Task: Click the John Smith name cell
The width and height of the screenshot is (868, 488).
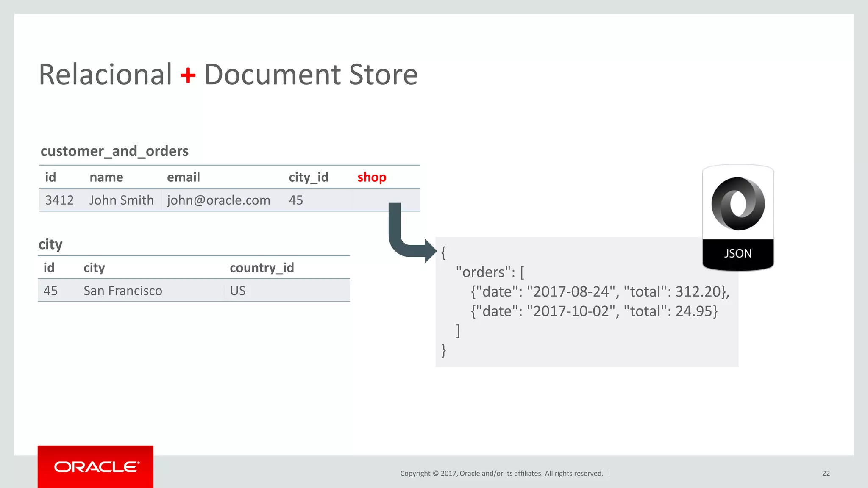Action: point(121,200)
